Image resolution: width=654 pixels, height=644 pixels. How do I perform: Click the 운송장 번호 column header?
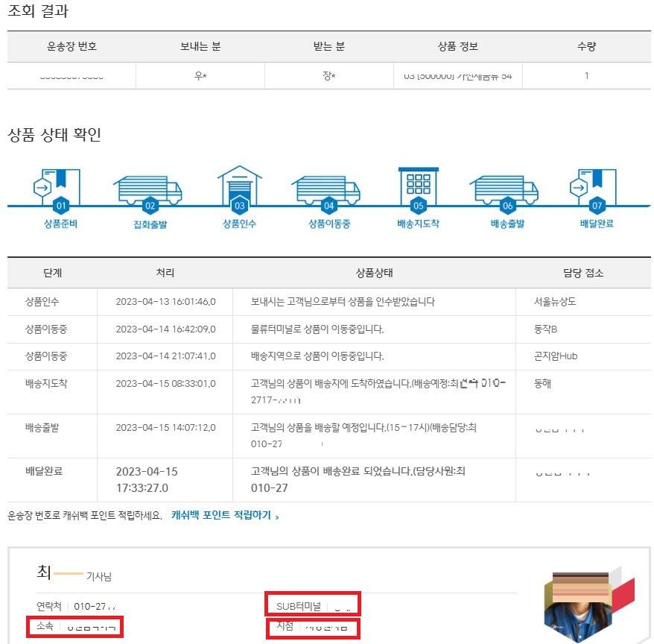click(71, 46)
